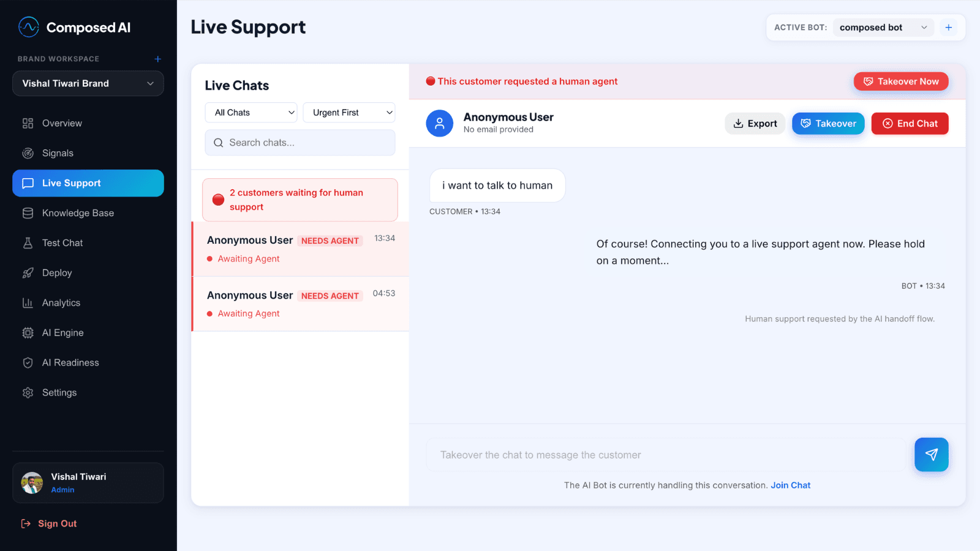Add a new brand workspace plus icon

[x=157, y=59]
